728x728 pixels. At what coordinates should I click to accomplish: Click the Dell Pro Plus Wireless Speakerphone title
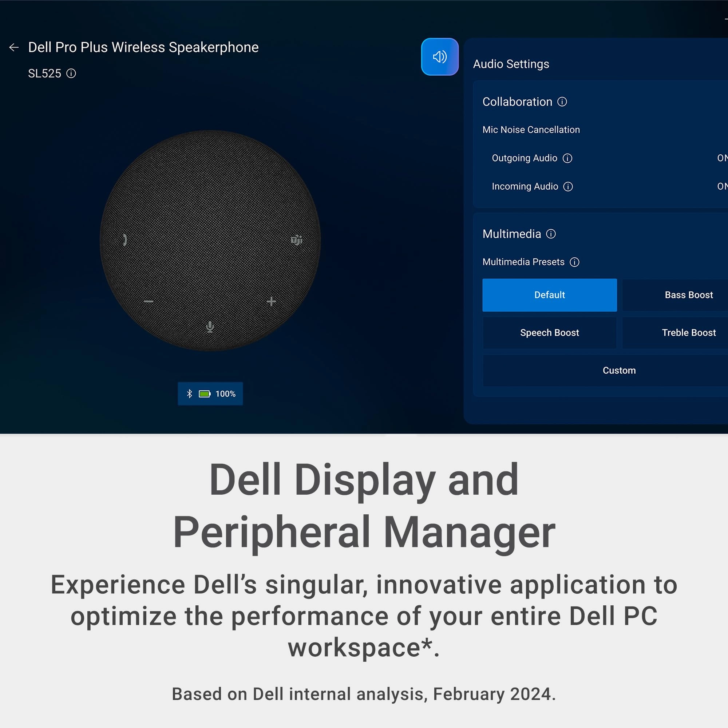pos(143,47)
